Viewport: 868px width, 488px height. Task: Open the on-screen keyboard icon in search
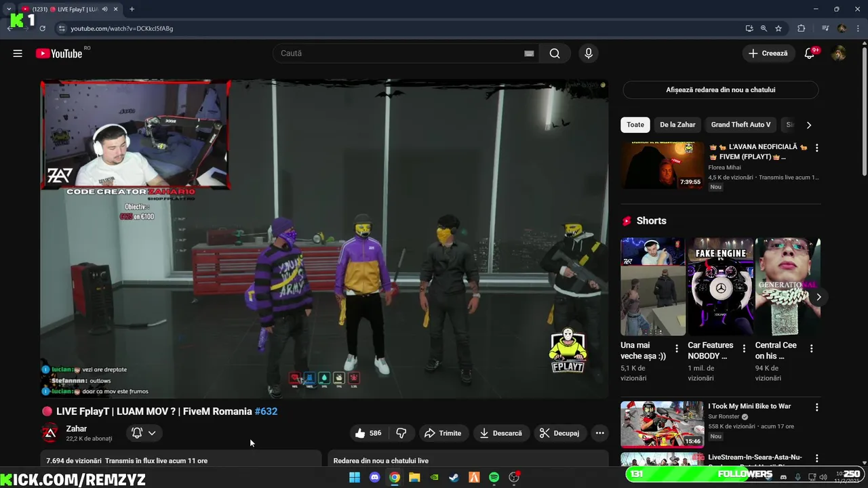pyautogui.click(x=529, y=54)
